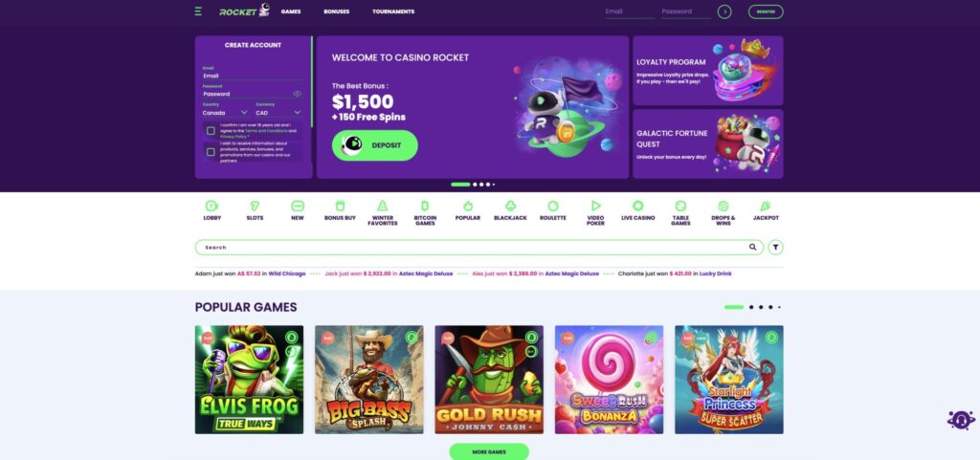Image resolution: width=980 pixels, height=460 pixels.
Task: Open the Bonus Buy category icon
Action: (x=340, y=206)
